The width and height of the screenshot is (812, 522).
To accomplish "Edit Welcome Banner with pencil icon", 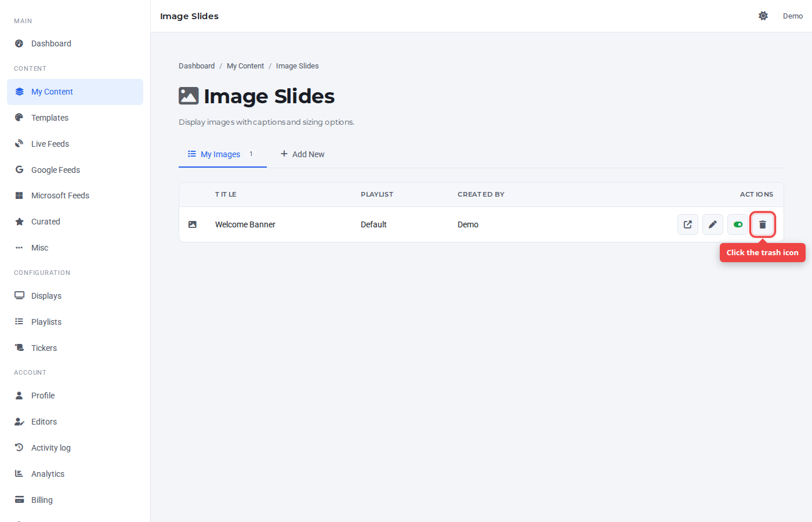I will 713,224.
